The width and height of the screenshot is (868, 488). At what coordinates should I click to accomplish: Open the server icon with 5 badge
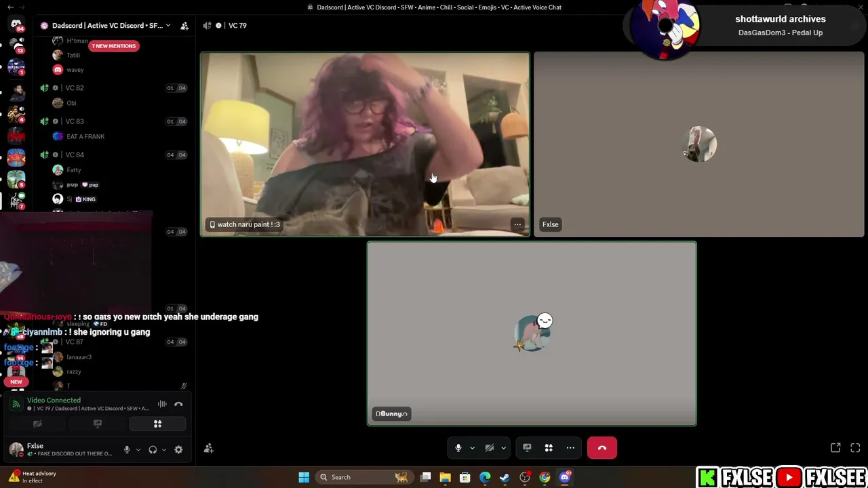pyautogui.click(x=16, y=180)
